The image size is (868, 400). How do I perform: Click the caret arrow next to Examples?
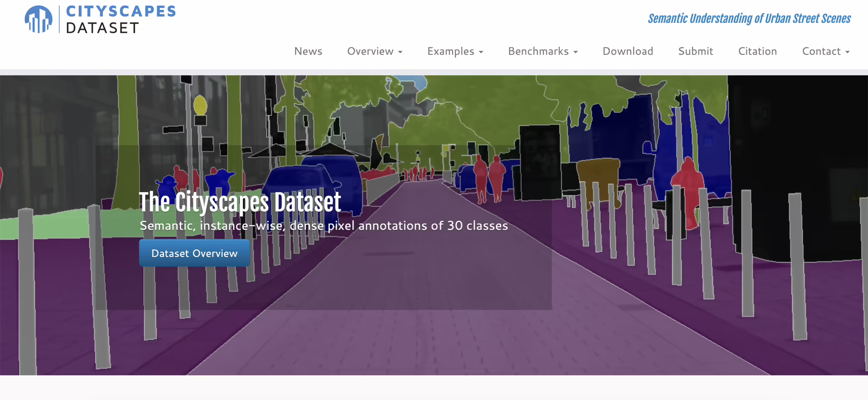point(481,52)
